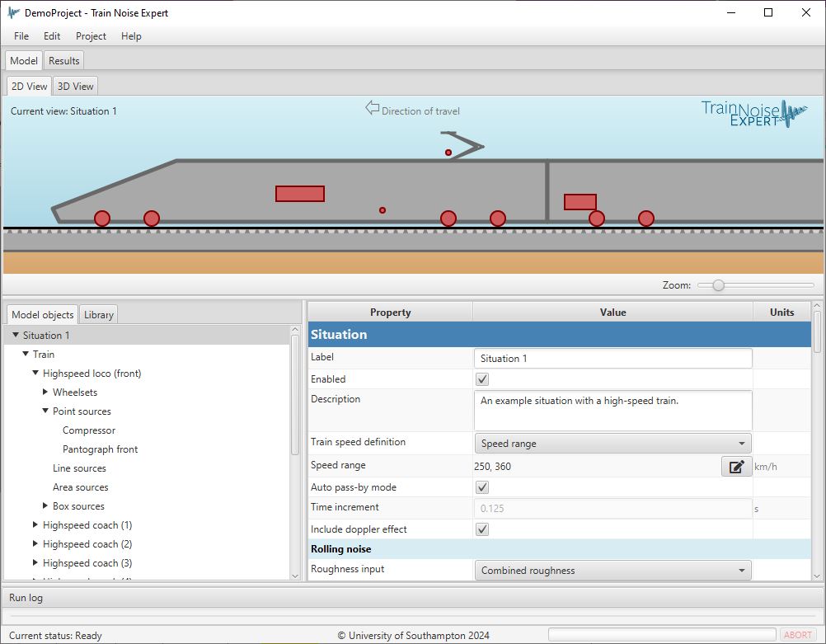826x644 pixels.
Task: Click the Time increment field 0.125
Action: (612, 509)
